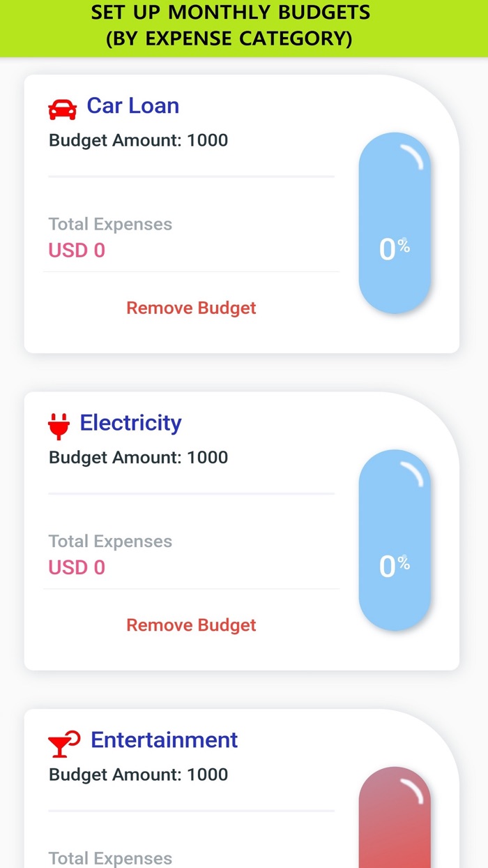Click the electric plug icon beside Electricity
This screenshot has height=868, width=488.
[59, 423]
